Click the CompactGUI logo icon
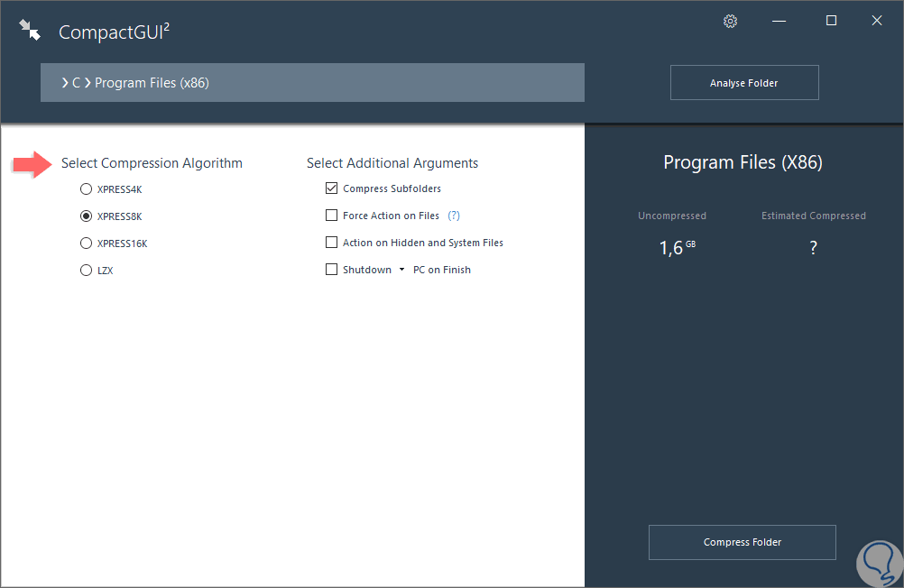The width and height of the screenshot is (904, 588). [30, 30]
